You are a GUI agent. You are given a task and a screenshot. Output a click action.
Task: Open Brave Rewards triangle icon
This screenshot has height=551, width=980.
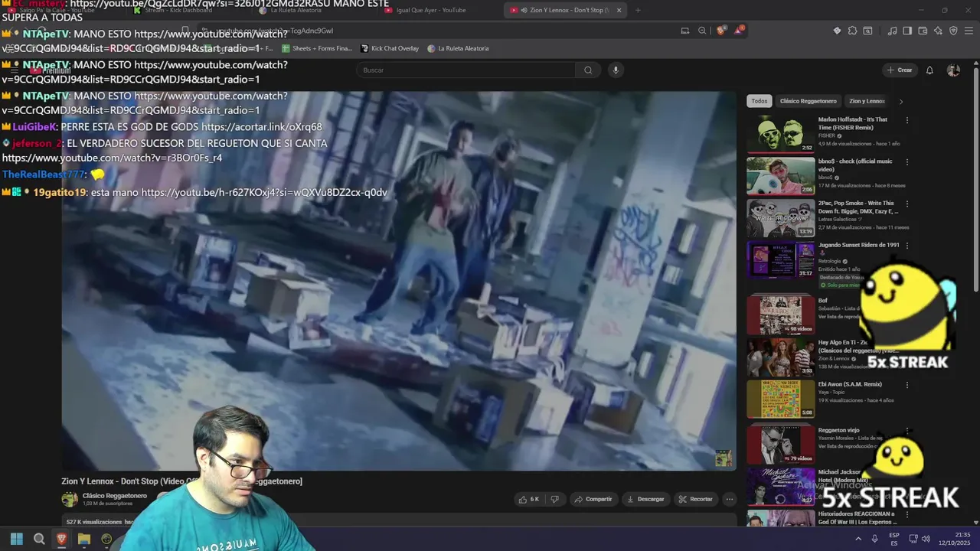coord(738,31)
